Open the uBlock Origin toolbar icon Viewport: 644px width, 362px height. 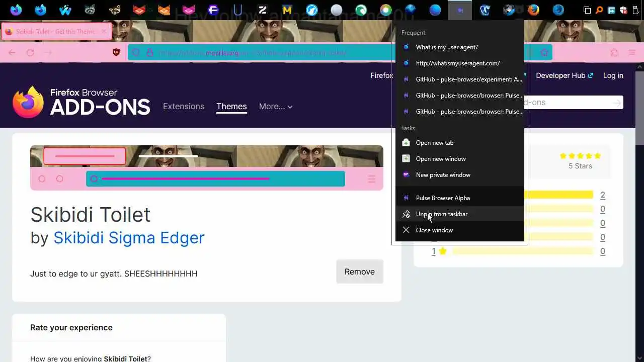click(x=116, y=52)
